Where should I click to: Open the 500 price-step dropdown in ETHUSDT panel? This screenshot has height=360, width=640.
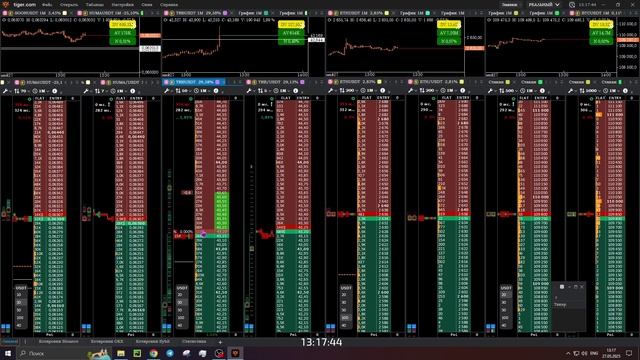349,91
